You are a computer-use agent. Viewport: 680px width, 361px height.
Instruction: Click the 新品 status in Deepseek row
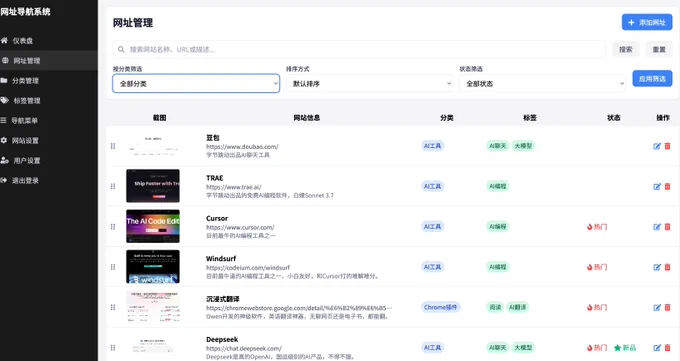625,348
